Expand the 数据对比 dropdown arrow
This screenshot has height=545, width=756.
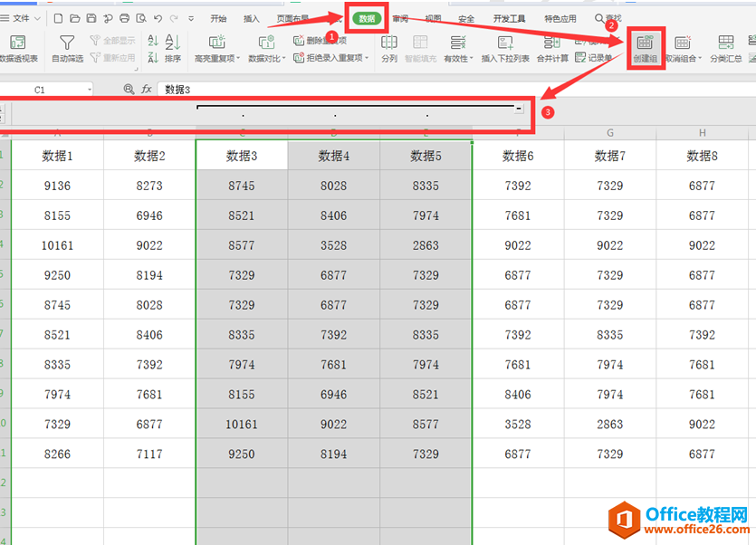click(284, 58)
